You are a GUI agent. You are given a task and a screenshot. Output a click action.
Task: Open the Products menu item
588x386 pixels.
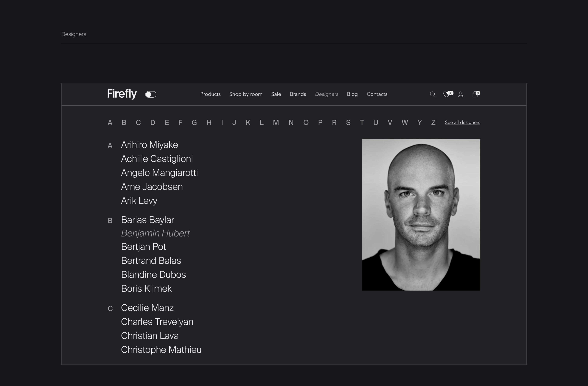pos(210,94)
